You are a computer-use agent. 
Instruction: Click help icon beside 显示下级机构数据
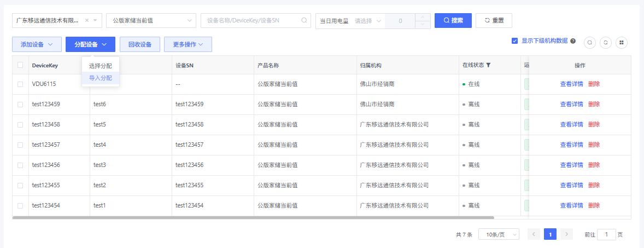click(x=573, y=41)
